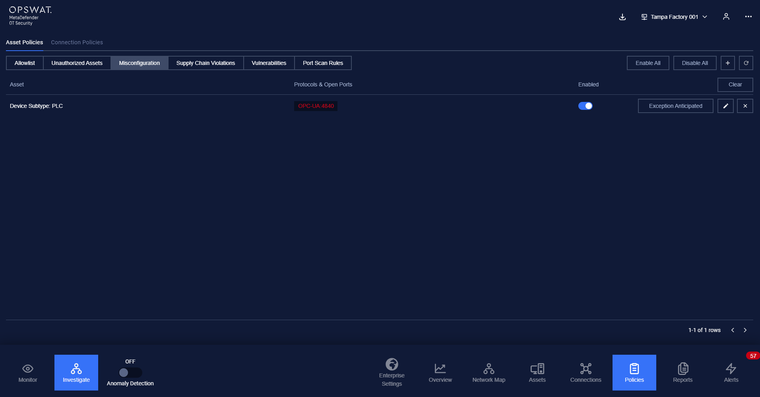
Task: Open Enterprise Settings
Action: pyautogui.click(x=392, y=372)
